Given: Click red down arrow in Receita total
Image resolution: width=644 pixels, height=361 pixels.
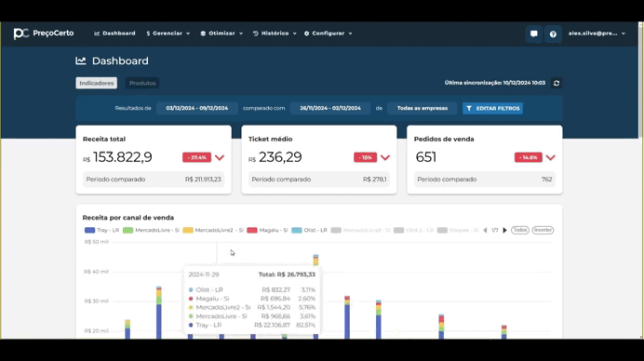Looking at the screenshot, I should pyautogui.click(x=220, y=157).
